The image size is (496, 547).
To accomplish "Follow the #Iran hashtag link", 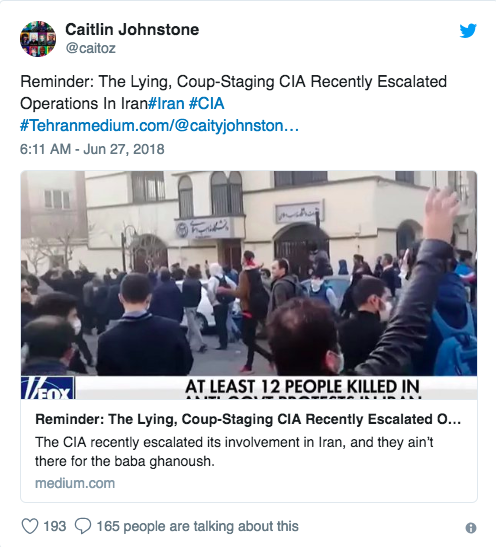I will 166,104.
